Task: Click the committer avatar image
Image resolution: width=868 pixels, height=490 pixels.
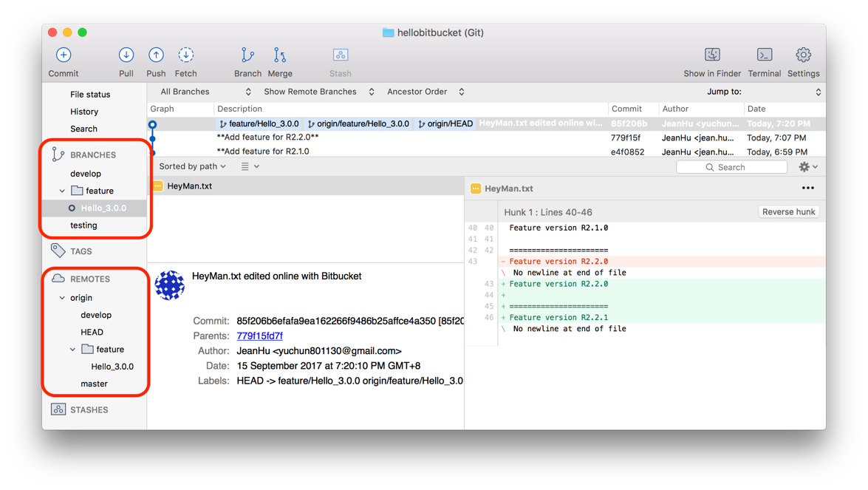Action: coord(169,285)
